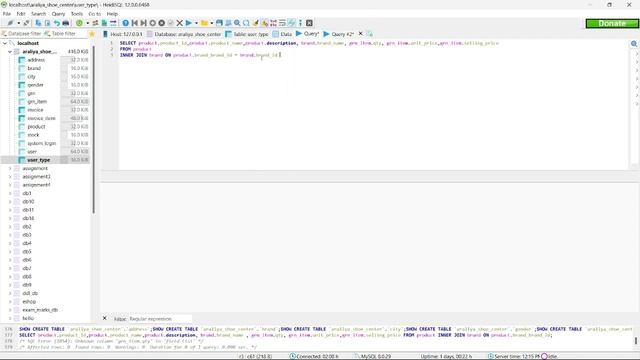Select the product table

click(x=36, y=127)
